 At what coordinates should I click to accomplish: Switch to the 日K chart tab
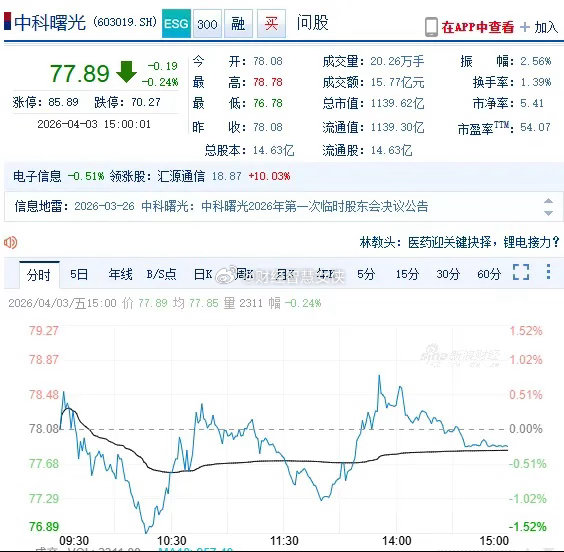[203, 274]
